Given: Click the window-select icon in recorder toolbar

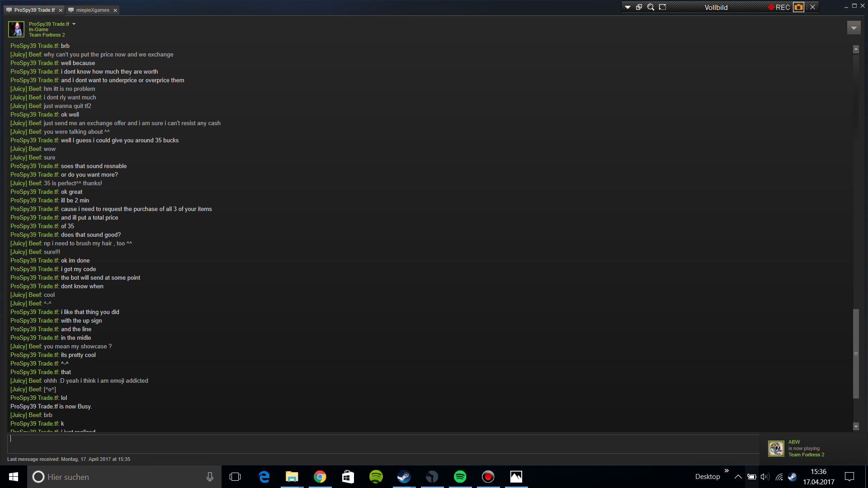Looking at the screenshot, I should [x=639, y=7].
